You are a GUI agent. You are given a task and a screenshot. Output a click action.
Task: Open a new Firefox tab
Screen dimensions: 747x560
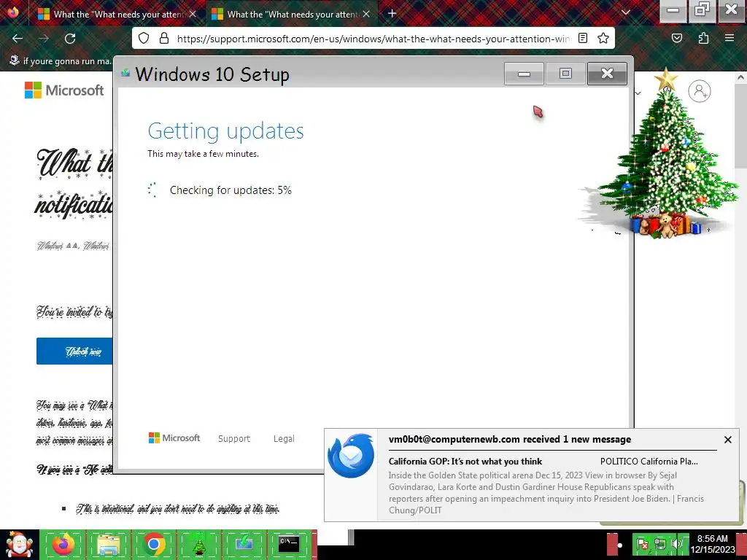pyautogui.click(x=392, y=13)
